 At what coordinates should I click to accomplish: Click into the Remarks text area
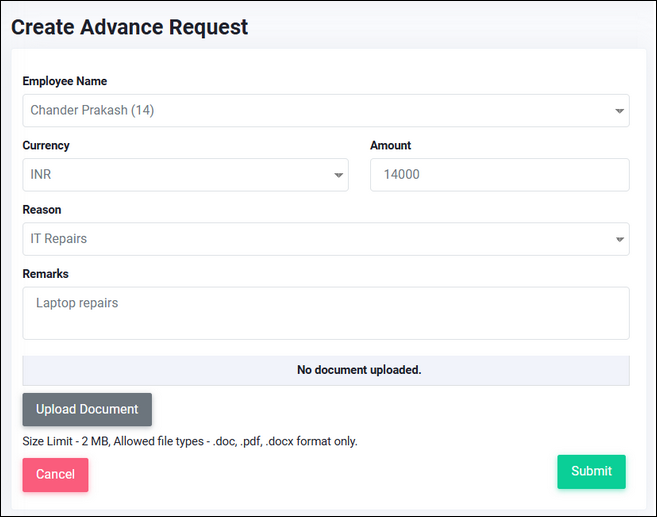(x=325, y=322)
